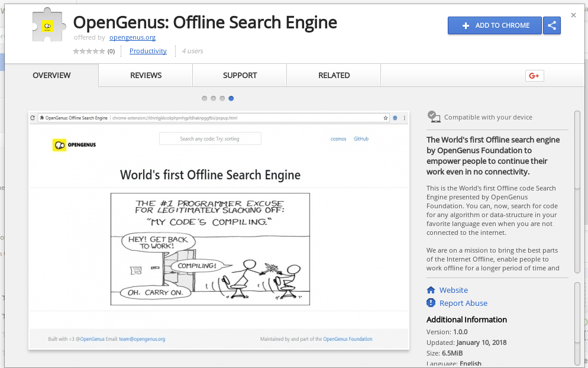This screenshot has width=588, height=368.
Task: Click the plus icon in Add to Chrome
Action: pyautogui.click(x=466, y=25)
